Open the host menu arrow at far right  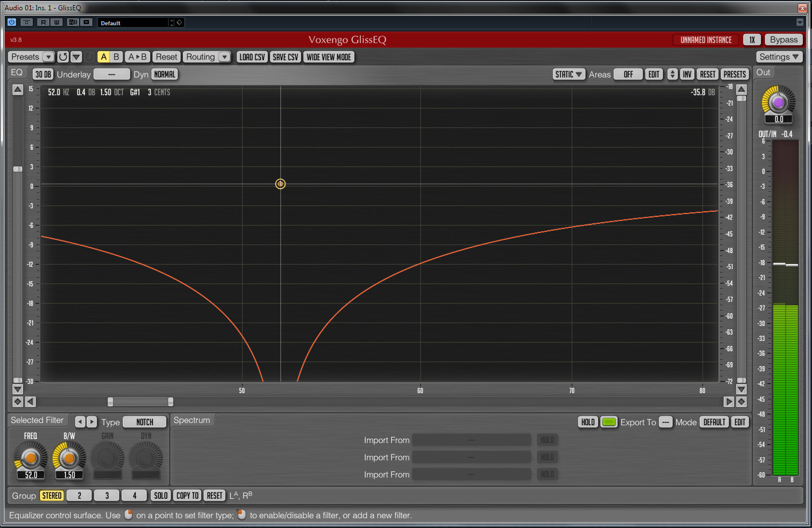tap(800, 22)
